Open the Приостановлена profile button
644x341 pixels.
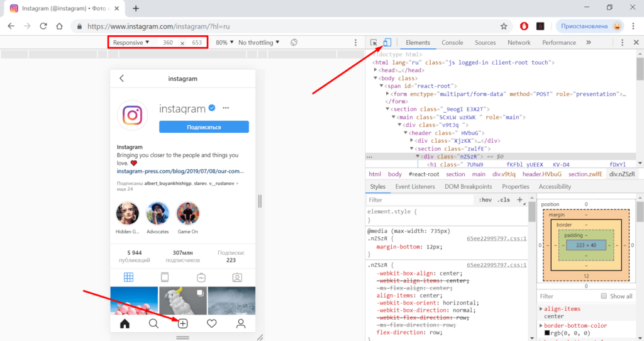pos(590,26)
